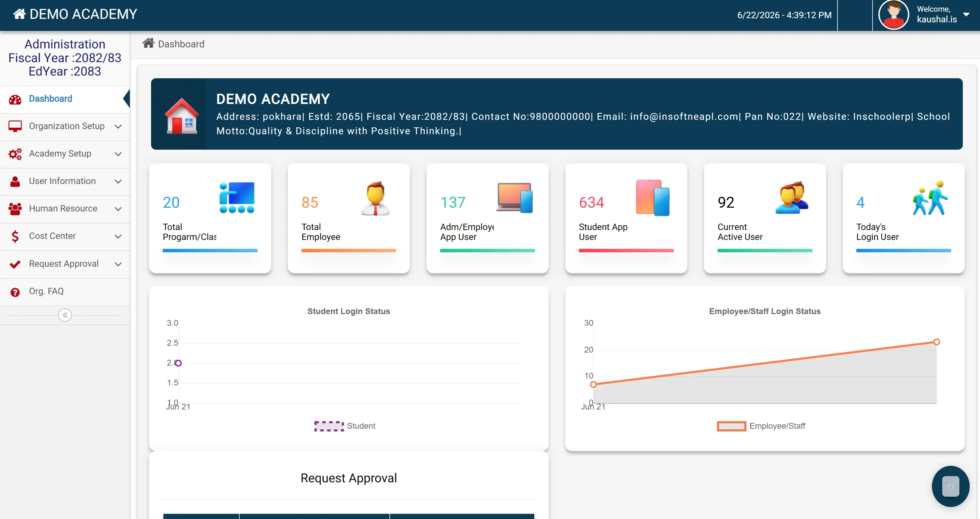
Task: Click the home icon beside DEMO ACADEMY header
Action: coord(20,14)
